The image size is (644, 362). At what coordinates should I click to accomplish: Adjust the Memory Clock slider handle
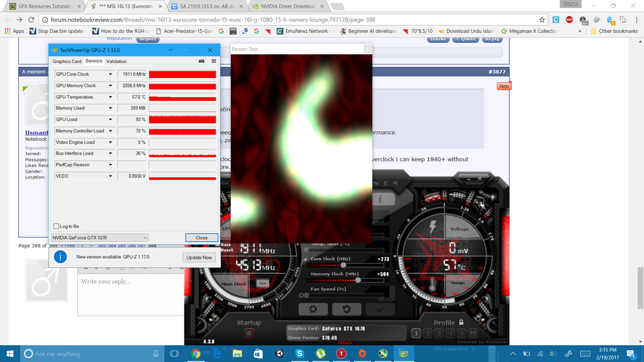click(358, 280)
